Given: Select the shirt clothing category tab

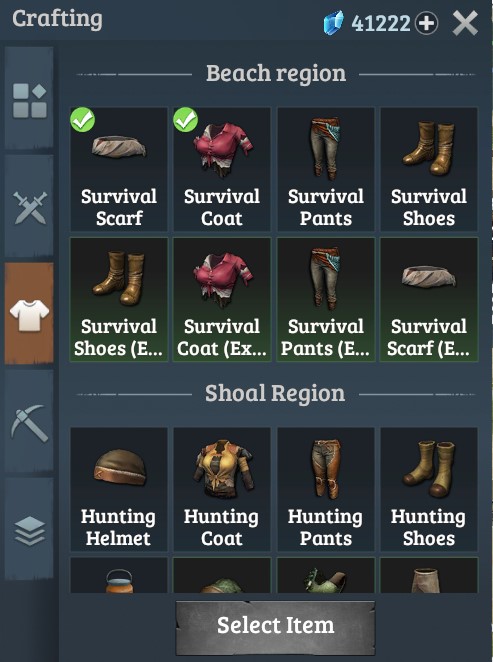Looking at the screenshot, I should click(x=29, y=314).
